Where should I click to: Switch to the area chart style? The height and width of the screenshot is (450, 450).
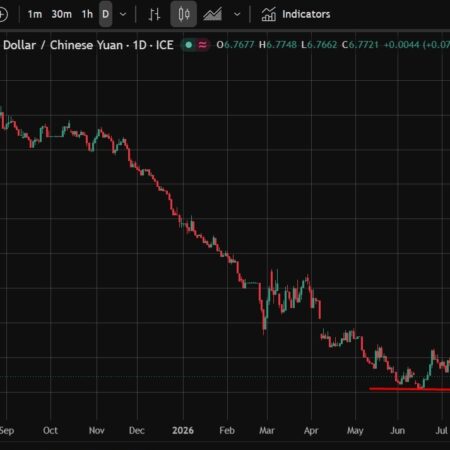[212, 14]
